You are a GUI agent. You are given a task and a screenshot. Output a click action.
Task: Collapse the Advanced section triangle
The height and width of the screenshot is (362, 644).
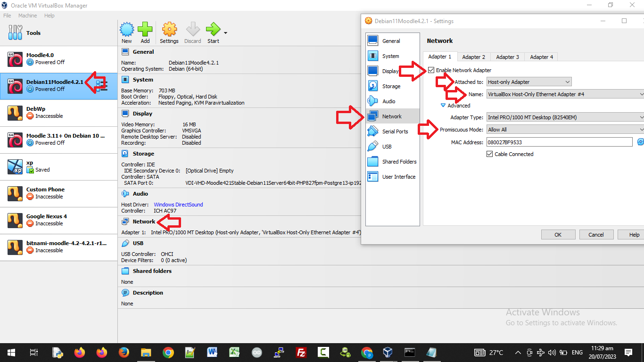443,106
